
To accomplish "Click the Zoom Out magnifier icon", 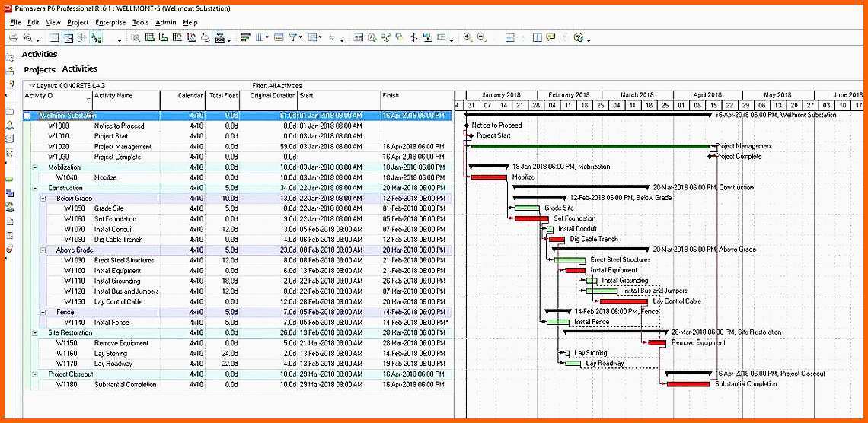I will (480, 37).
